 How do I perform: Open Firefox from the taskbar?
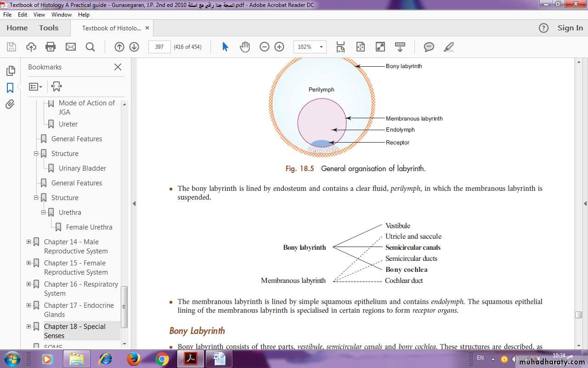click(134, 358)
